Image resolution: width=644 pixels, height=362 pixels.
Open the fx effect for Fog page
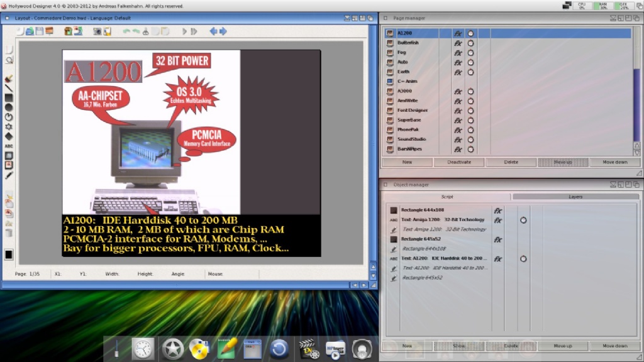[458, 53]
